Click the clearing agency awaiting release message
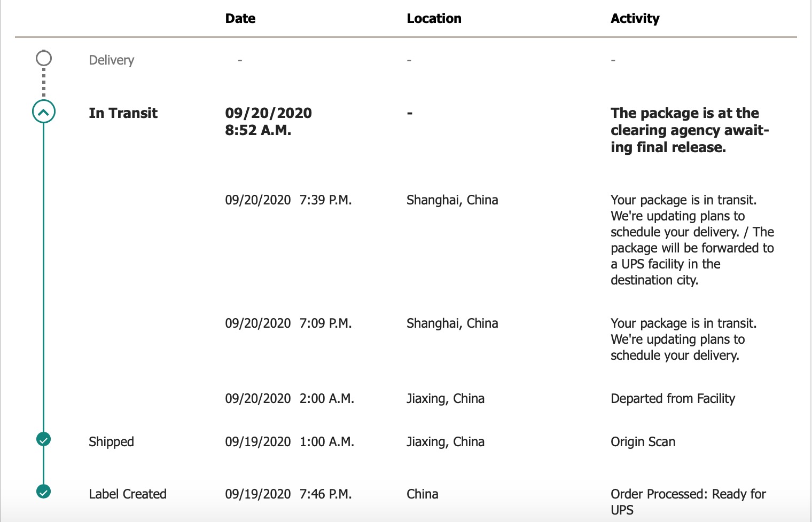Screen dimensions: 812x522 pyautogui.click(x=689, y=130)
